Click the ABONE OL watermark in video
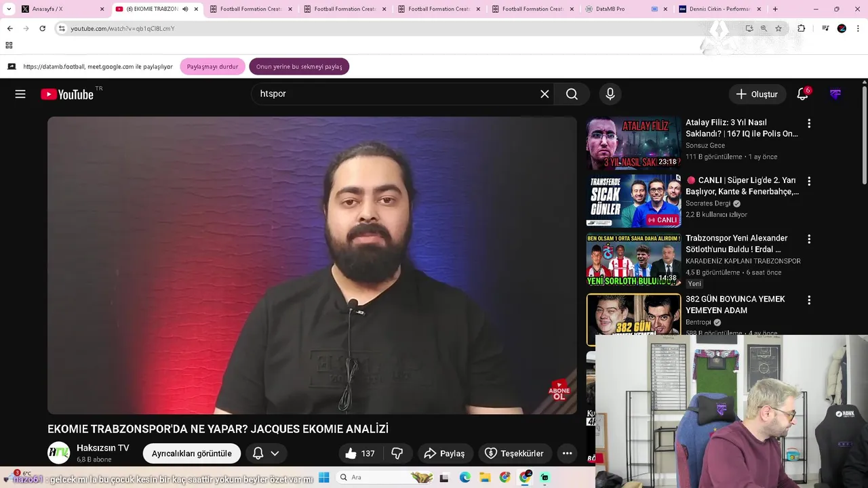868x488 pixels. click(559, 390)
